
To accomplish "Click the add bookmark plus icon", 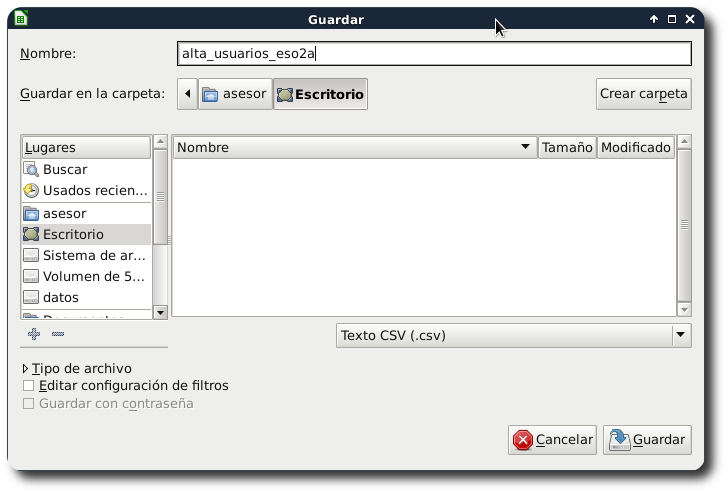I will (x=34, y=334).
